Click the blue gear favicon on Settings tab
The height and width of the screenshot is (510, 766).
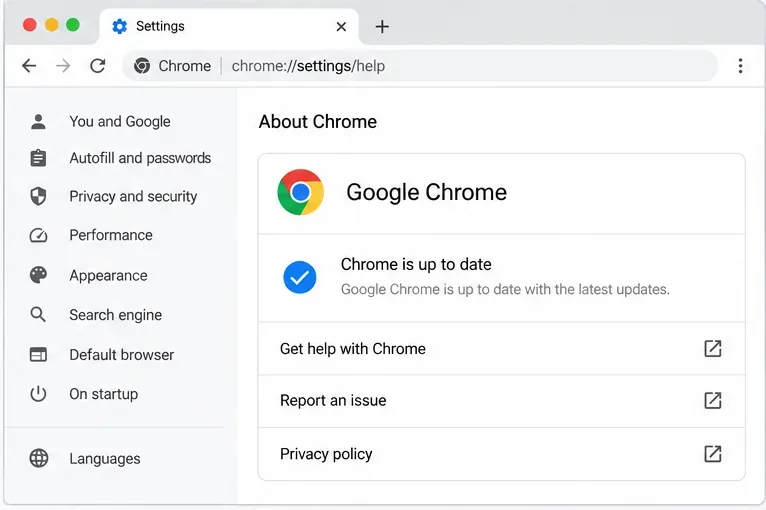[x=120, y=26]
